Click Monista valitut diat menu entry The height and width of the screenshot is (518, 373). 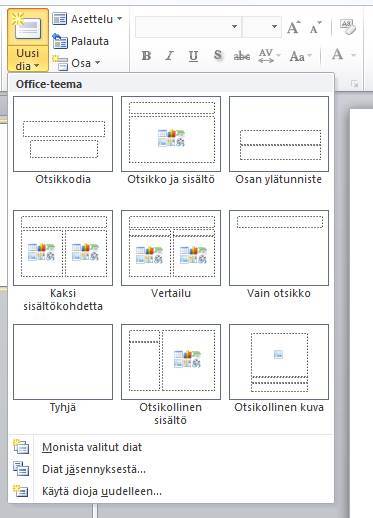point(171,447)
